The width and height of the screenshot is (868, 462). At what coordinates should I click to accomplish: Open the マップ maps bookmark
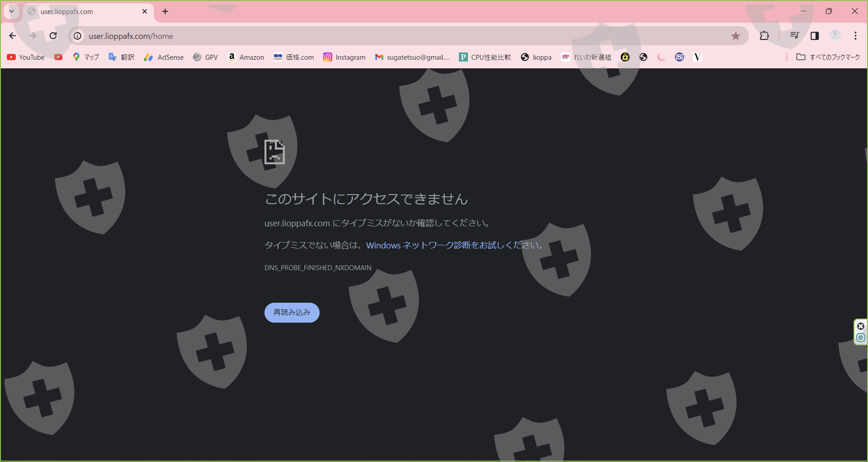(86, 57)
